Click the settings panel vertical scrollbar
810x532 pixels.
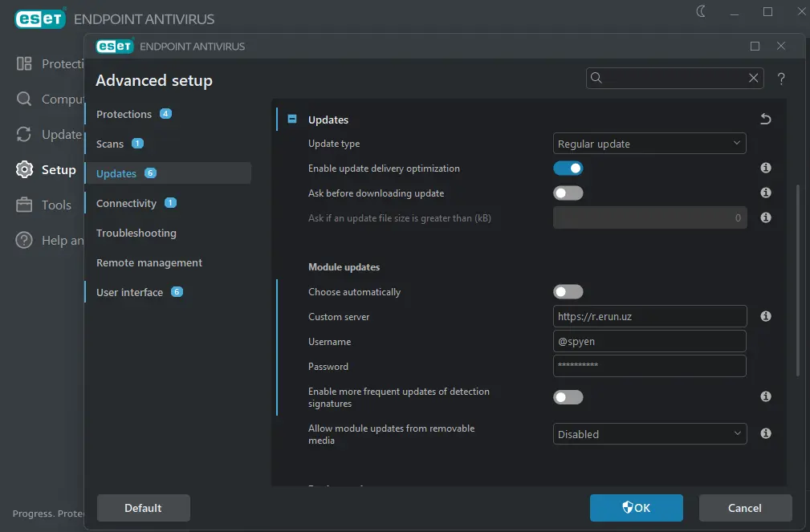pyautogui.click(x=798, y=279)
